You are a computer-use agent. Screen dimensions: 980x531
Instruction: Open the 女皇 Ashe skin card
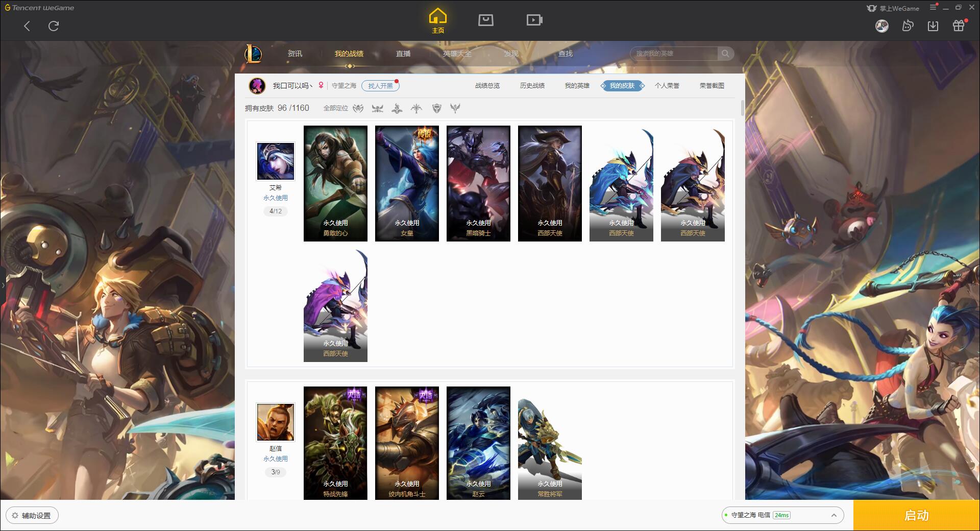pyautogui.click(x=407, y=183)
